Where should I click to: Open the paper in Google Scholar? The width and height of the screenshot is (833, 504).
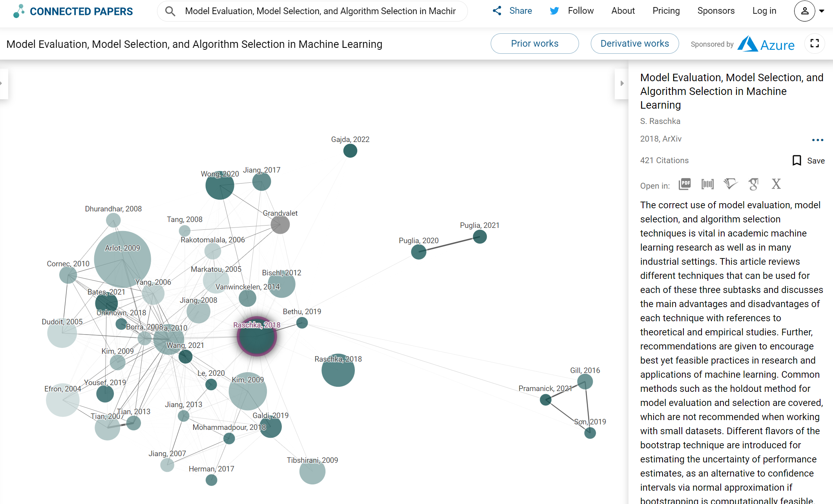tap(753, 184)
